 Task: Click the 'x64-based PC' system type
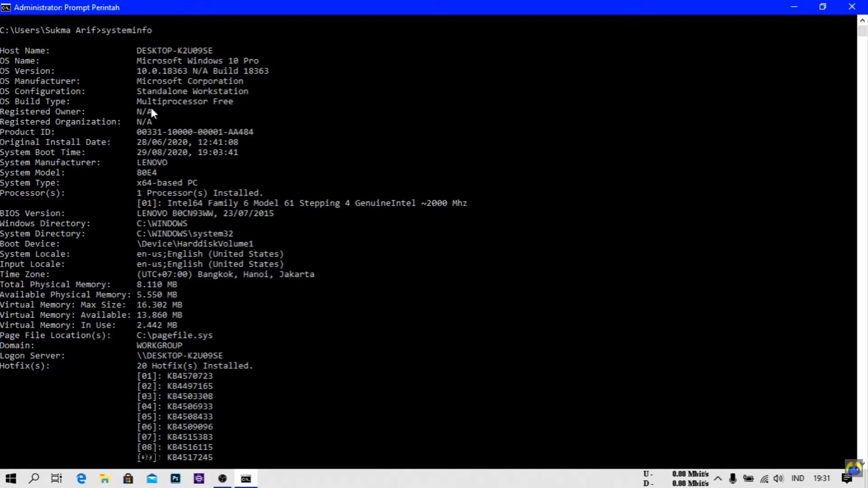(167, 183)
